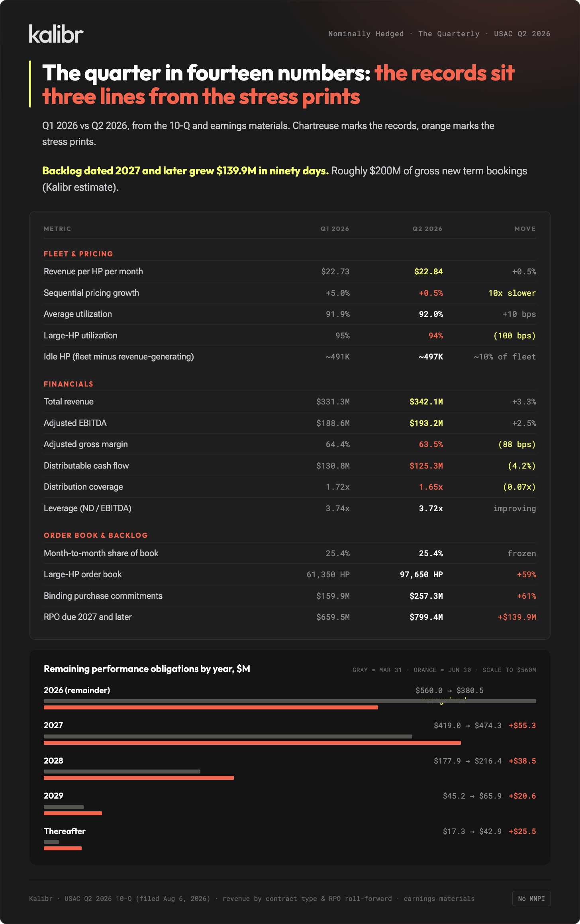
Task: Click the frozen move value
Action: 521,553
